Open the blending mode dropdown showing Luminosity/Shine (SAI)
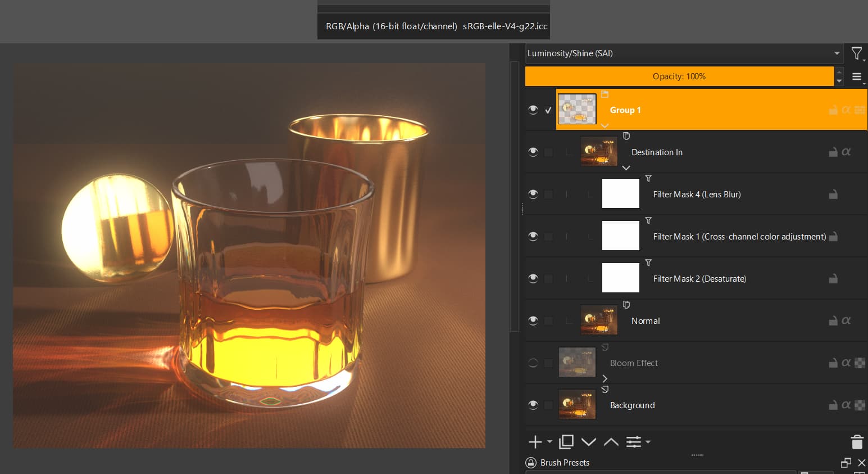The image size is (868, 474). pos(683,53)
